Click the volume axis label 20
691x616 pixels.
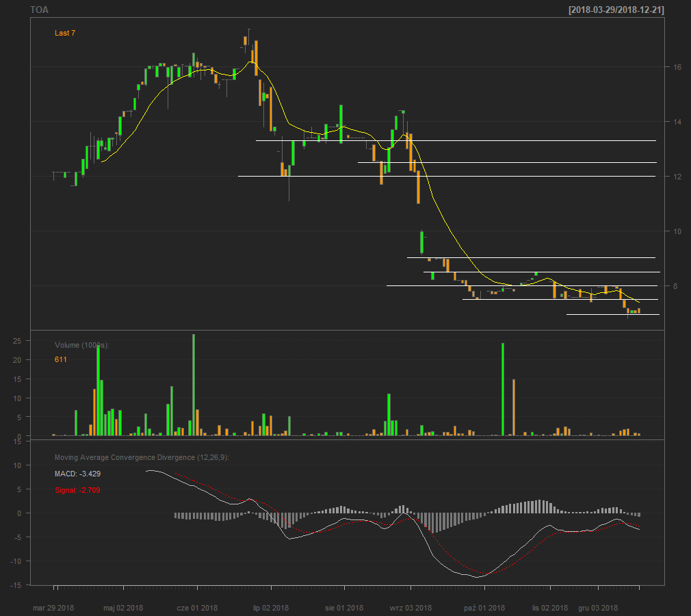[16, 360]
